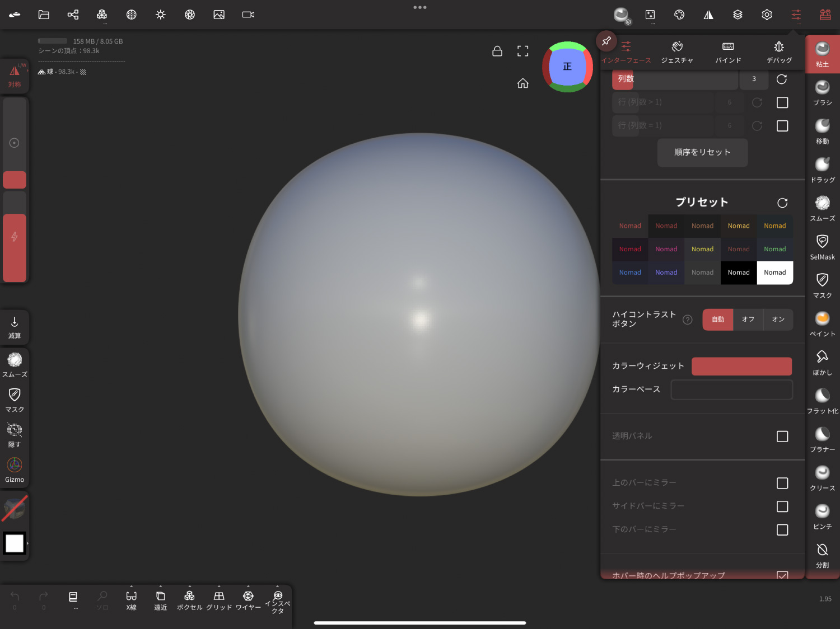Check the サイドバーにミラー option

782,506
